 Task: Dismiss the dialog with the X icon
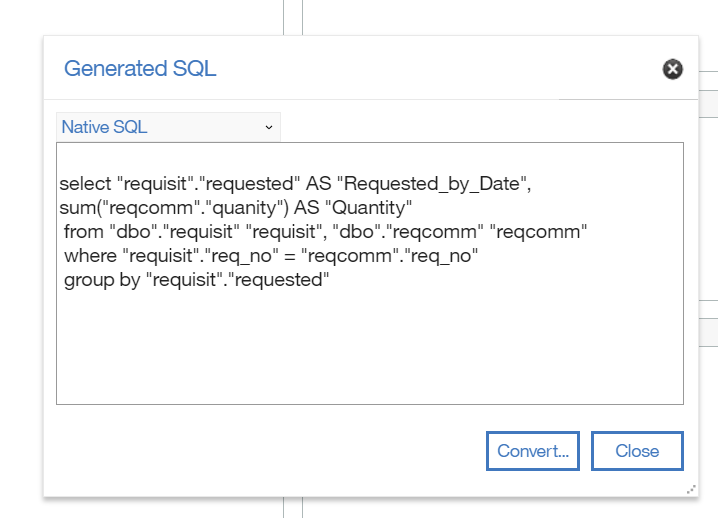click(673, 69)
